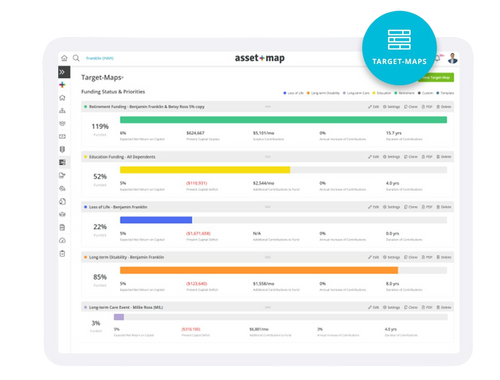
Task: Open the document-with-pen sidebar icon
Action: [x=62, y=175]
